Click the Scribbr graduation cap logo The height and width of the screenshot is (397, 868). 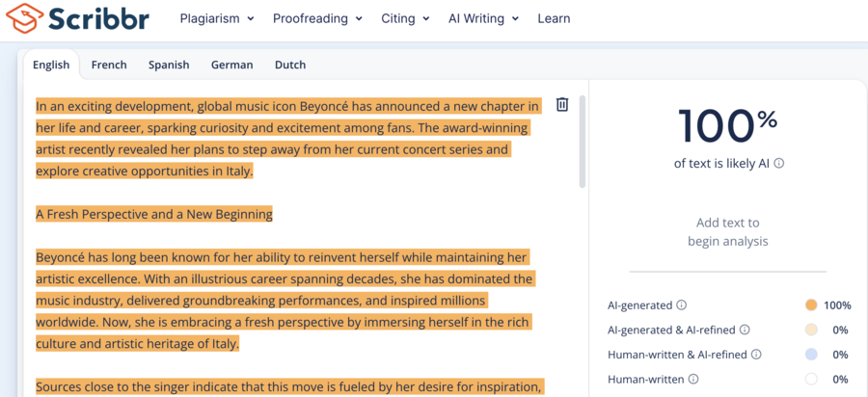pos(24,19)
